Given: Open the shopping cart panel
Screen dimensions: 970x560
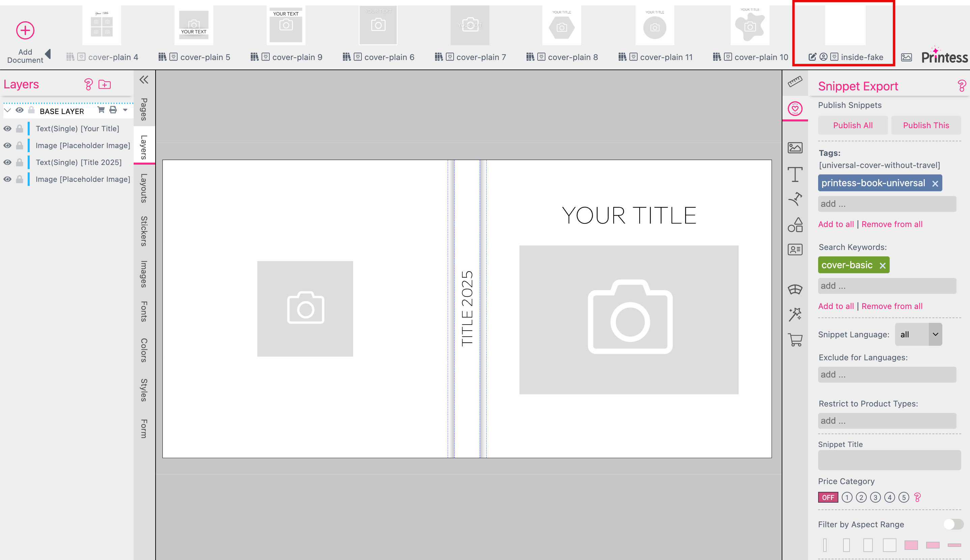Looking at the screenshot, I should [795, 340].
